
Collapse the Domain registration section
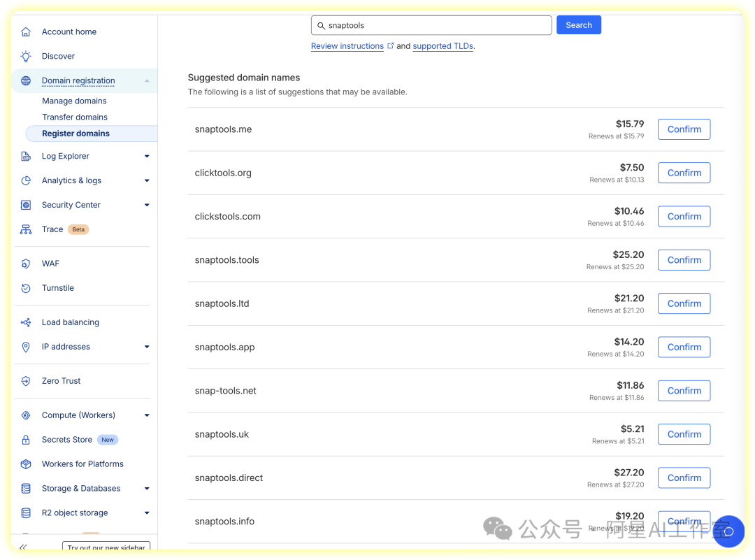(147, 81)
